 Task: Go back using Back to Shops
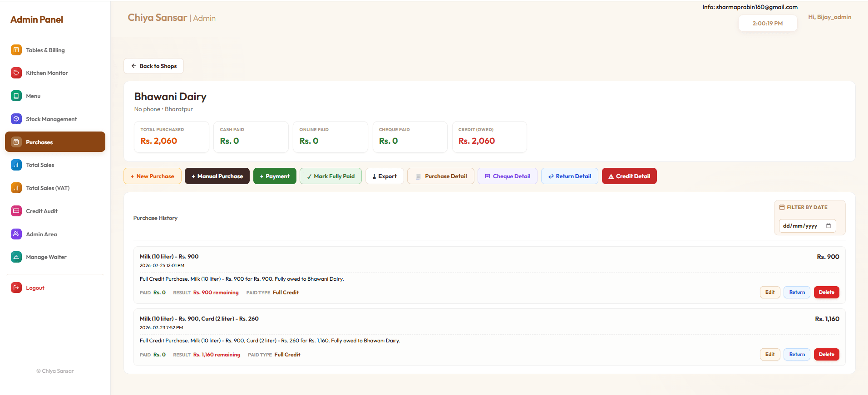tap(153, 66)
